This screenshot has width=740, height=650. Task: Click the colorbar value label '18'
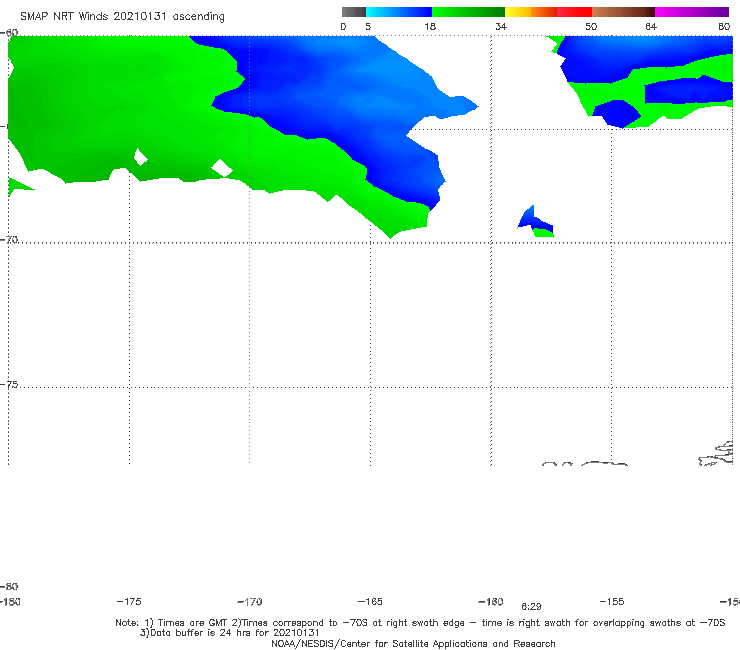pos(430,26)
